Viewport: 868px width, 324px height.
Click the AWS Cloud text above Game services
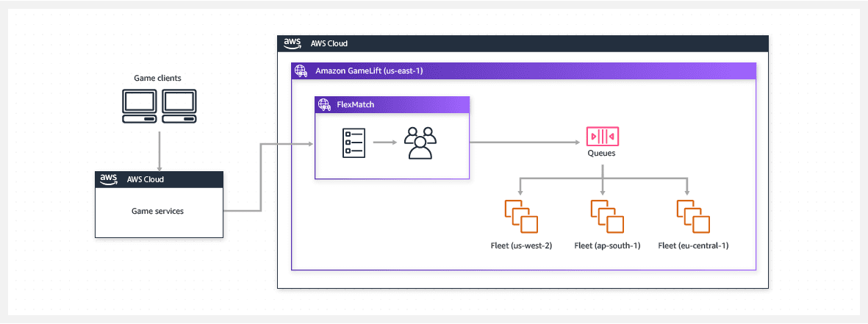pos(146,179)
